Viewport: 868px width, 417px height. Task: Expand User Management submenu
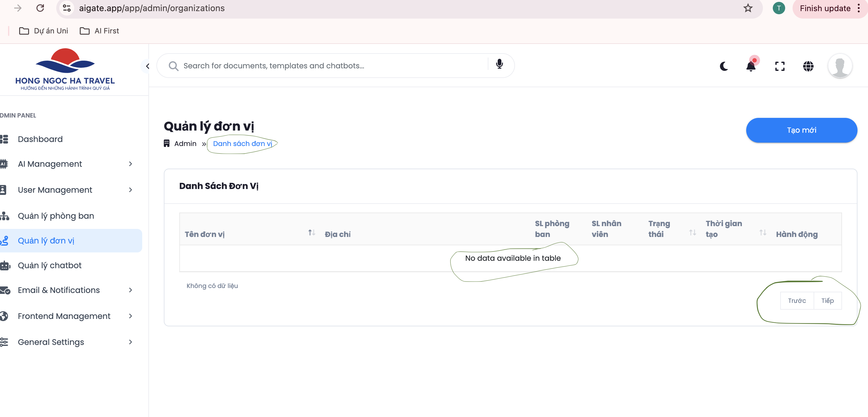(130, 190)
